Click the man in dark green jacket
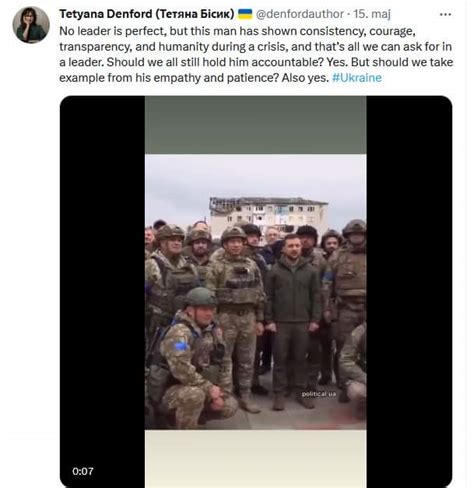Image resolution: width=474 pixels, height=488 pixels. 293,320
